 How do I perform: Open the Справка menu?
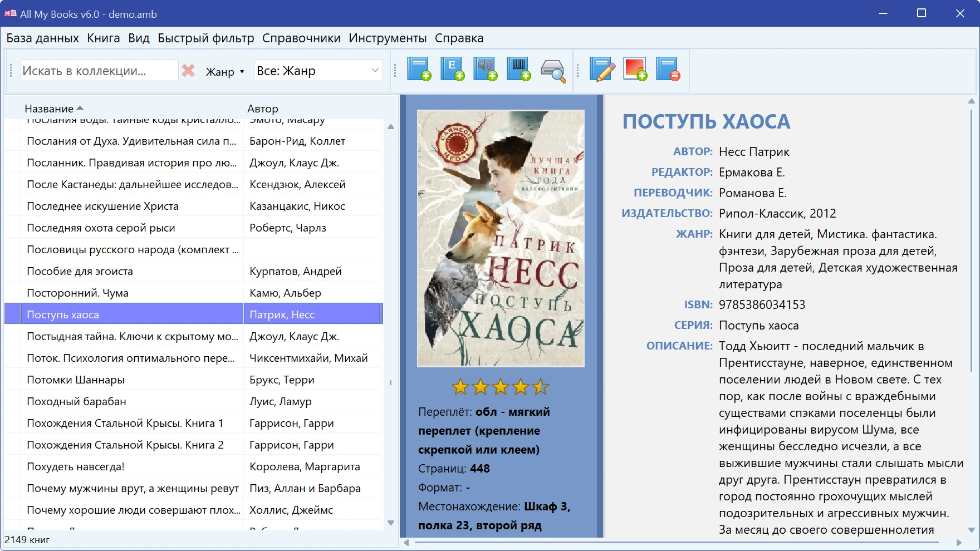(x=459, y=38)
